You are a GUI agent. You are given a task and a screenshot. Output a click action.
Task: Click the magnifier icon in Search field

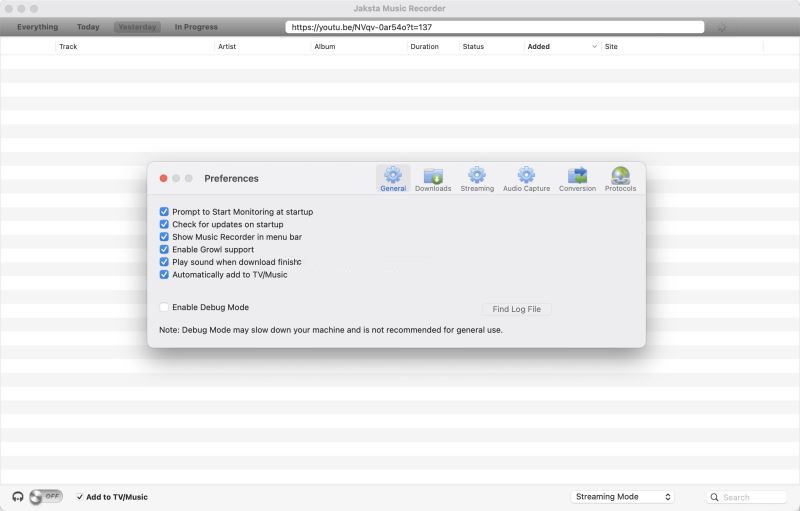(714, 497)
